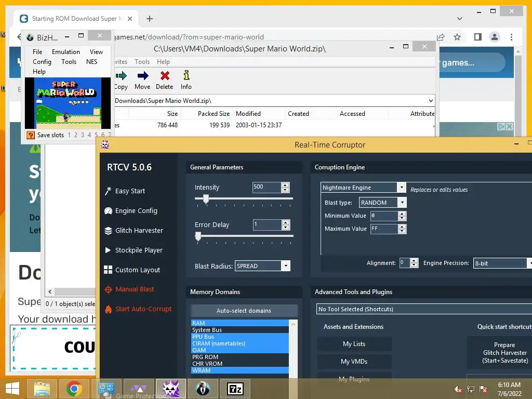
Task: Increase Maximum Value stepper
Action: [402, 227]
